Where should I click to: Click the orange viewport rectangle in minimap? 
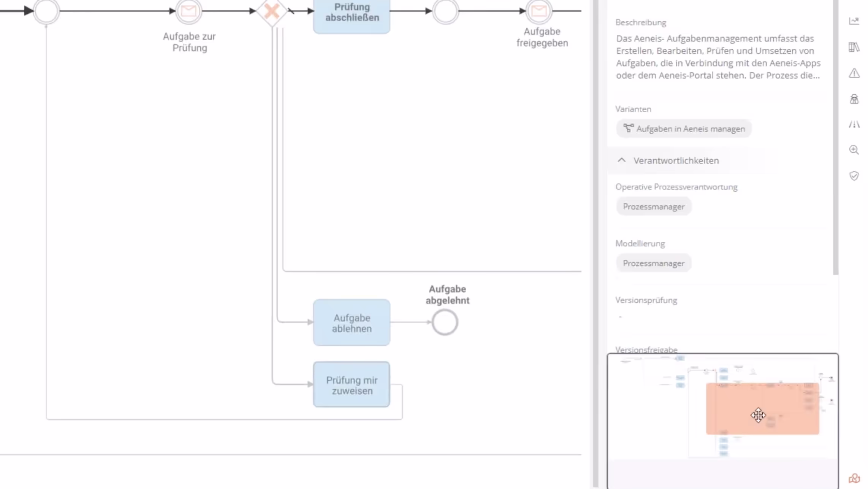[x=762, y=409]
